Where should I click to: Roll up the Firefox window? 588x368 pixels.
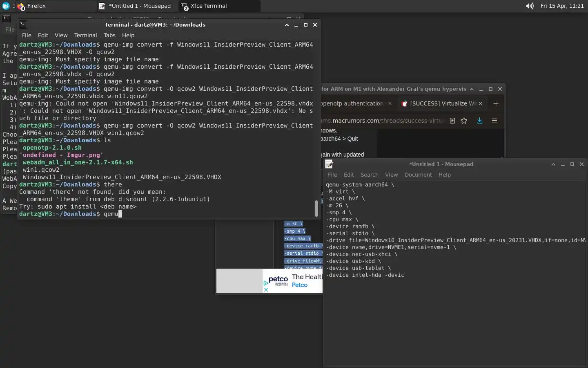pos(472,89)
